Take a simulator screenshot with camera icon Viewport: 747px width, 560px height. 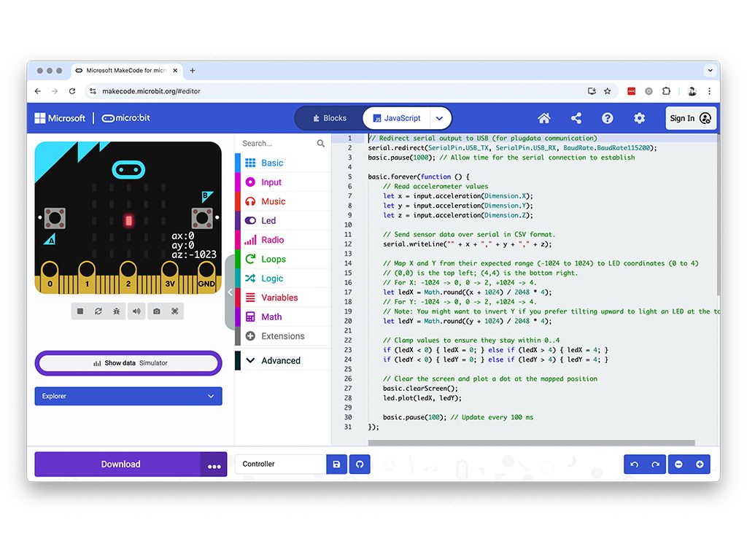point(156,311)
